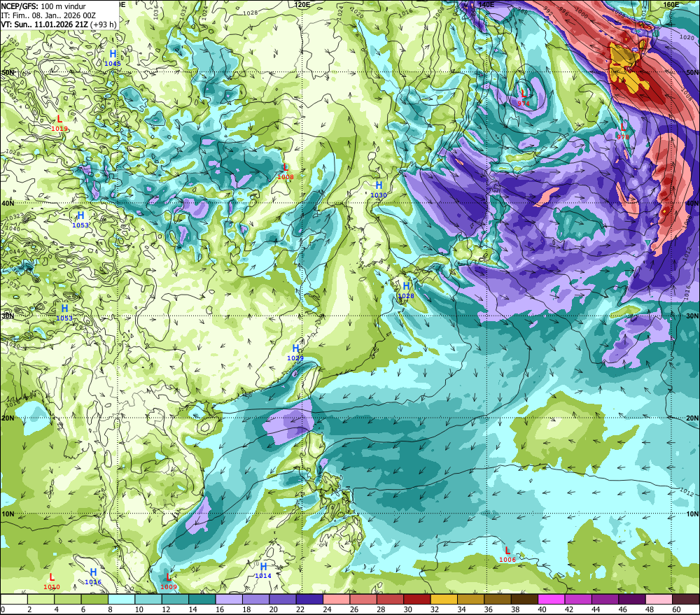Viewport: 700px width, 615px height.
Task: Click the legend value '60'
Action: 677,609
